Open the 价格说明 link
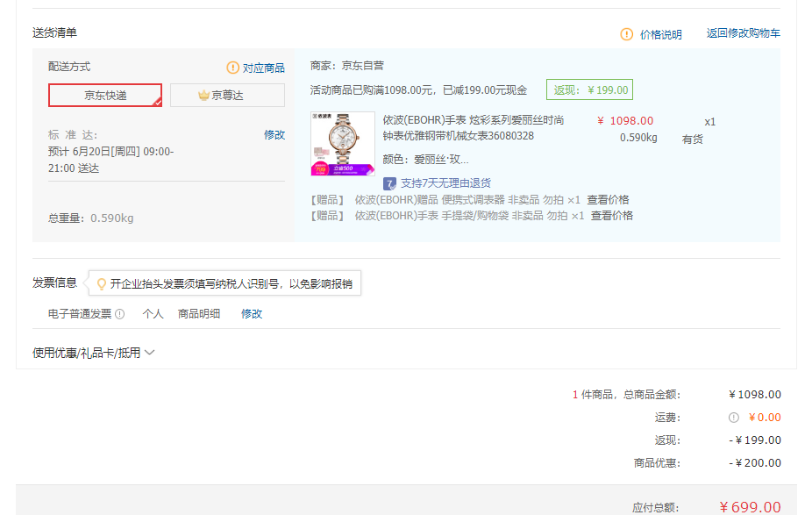Viewport: 812px width, 515px height. coord(661,35)
